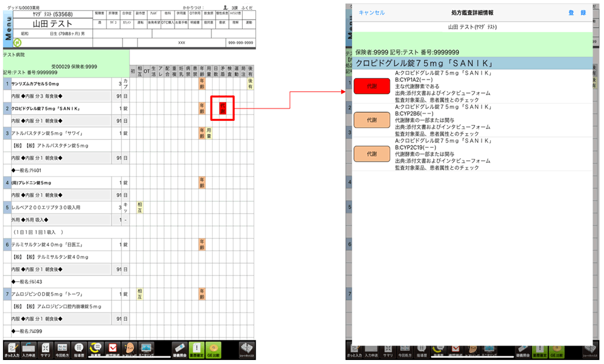The image size is (604, 364).
Task: Select the アトルバスタチン錠5mg「サワイ」 row
Action: click(66, 133)
